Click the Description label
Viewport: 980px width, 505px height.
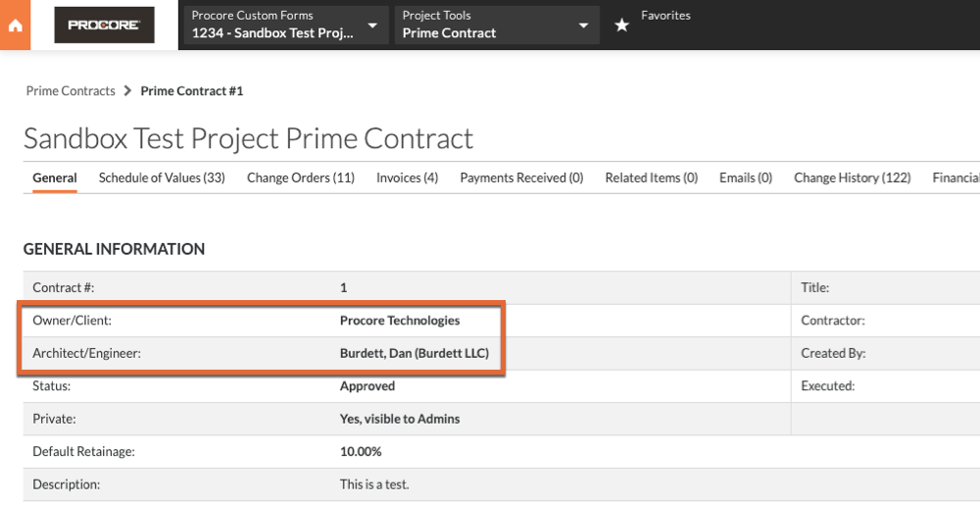tap(67, 484)
